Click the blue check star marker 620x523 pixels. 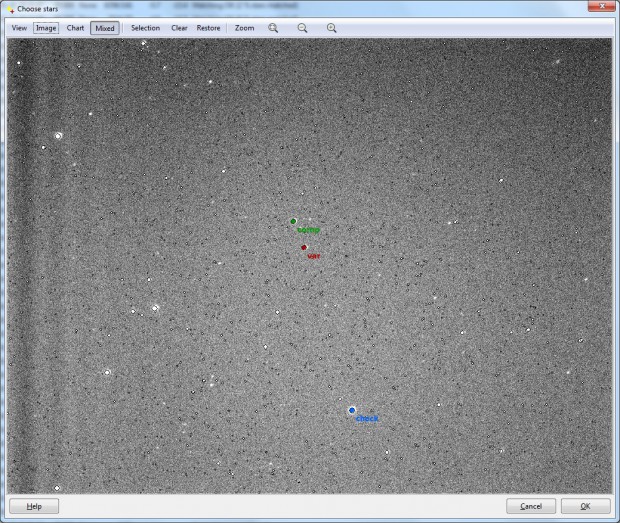pyautogui.click(x=352, y=410)
